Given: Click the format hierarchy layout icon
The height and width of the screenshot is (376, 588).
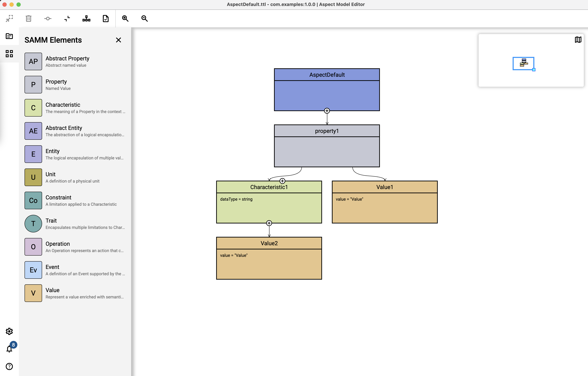Looking at the screenshot, I should pyautogui.click(x=86, y=19).
